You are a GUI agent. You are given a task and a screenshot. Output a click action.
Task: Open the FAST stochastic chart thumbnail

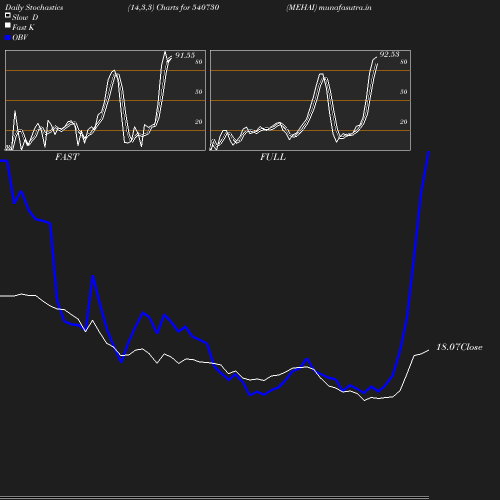point(105,100)
